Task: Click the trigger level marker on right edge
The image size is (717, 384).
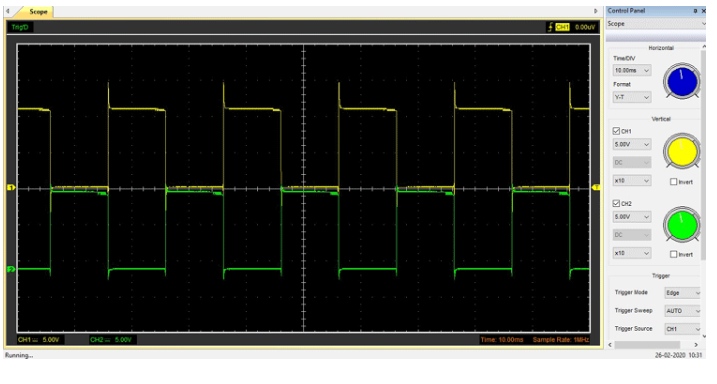Action: click(596, 187)
